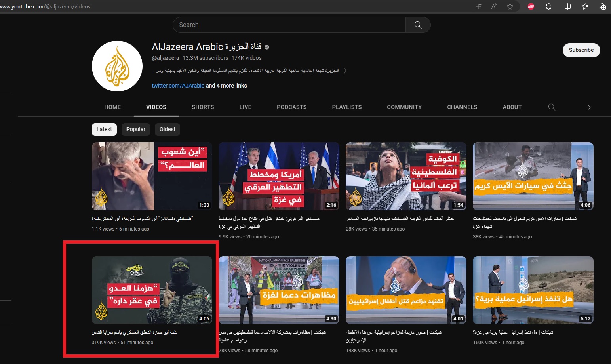Click the ABP adblock extension icon
This screenshot has height=364, width=611.
tap(531, 6)
